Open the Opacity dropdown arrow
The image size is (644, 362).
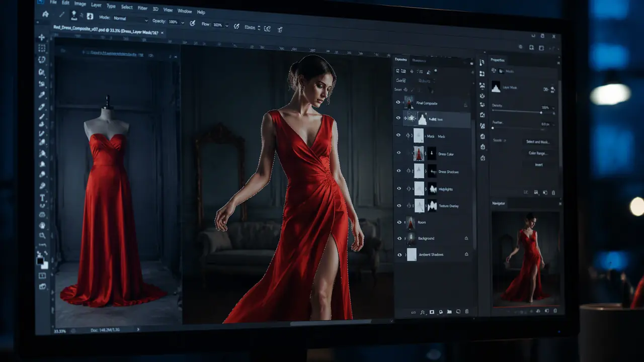tap(182, 22)
